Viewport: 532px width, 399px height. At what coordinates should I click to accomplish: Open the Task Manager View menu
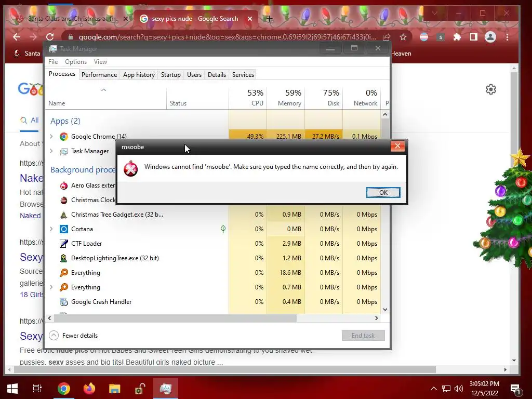[100, 62]
